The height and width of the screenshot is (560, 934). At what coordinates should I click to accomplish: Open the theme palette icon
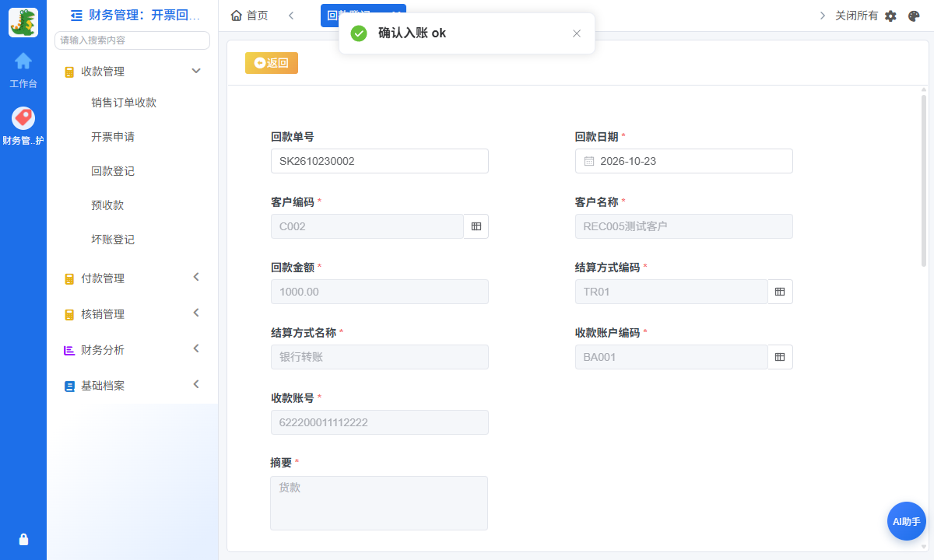[x=915, y=16]
